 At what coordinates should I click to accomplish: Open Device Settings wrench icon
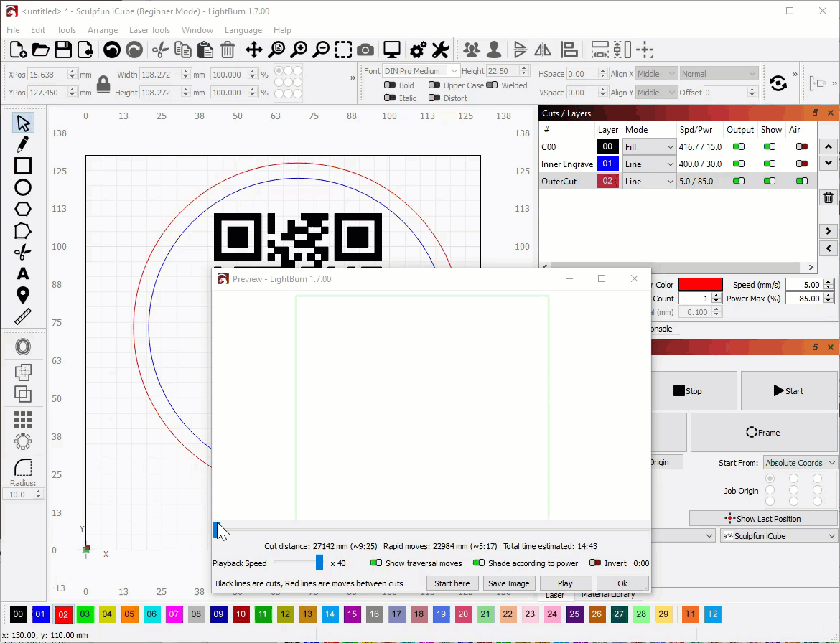coord(440,50)
